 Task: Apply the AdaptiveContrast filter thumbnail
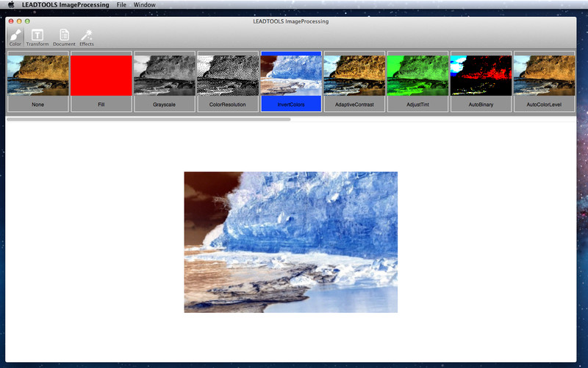[354, 76]
